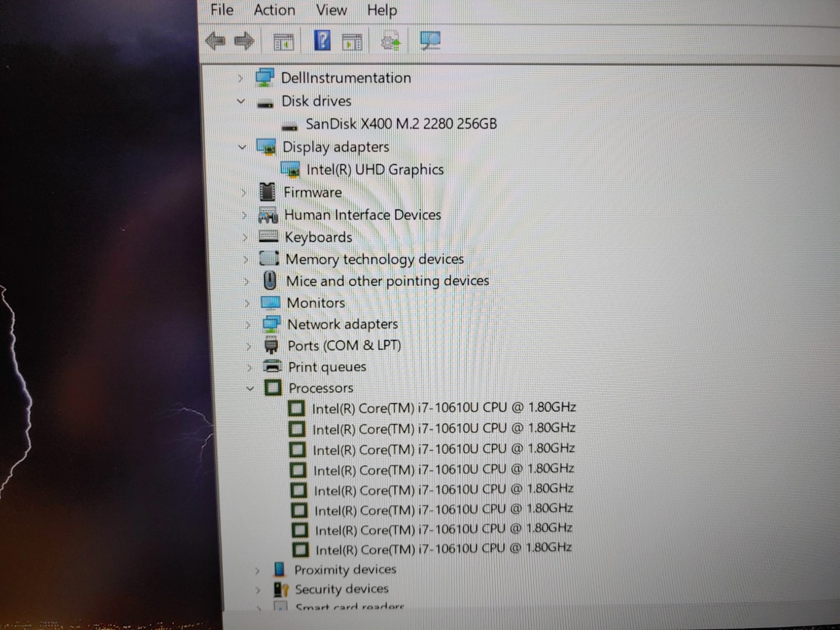The image size is (840, 630).
Task: Expand the Ports (COM & LPT) category
Action: pos(249,346)
